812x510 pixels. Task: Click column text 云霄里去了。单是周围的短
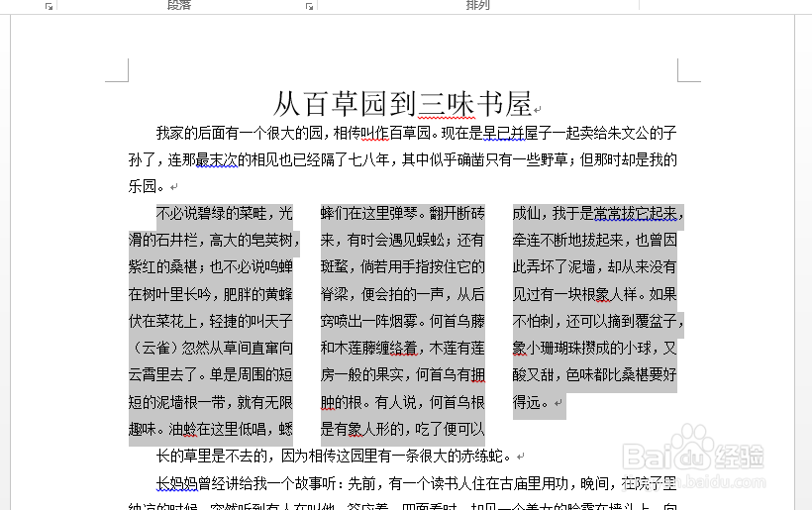click(210, 375)
